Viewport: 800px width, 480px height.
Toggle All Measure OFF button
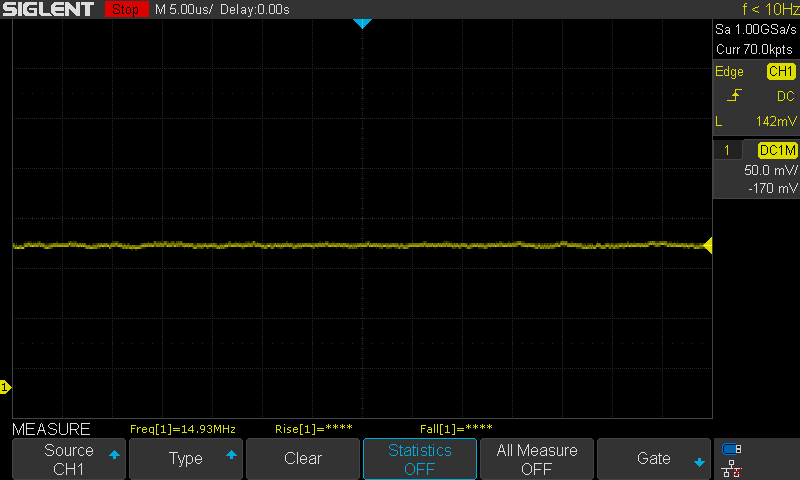pyautogui.click(x=537, y=459)
